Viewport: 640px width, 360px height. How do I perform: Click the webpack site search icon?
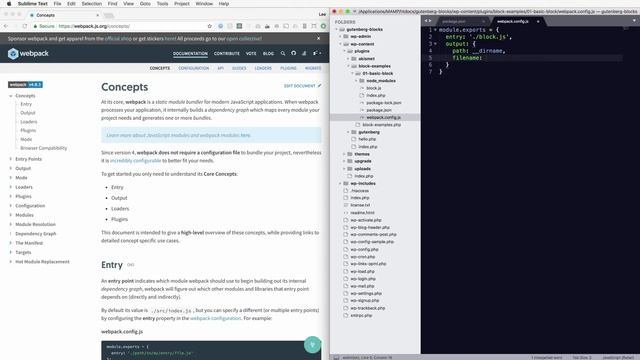pyautogui.click(x=282, y=53)
